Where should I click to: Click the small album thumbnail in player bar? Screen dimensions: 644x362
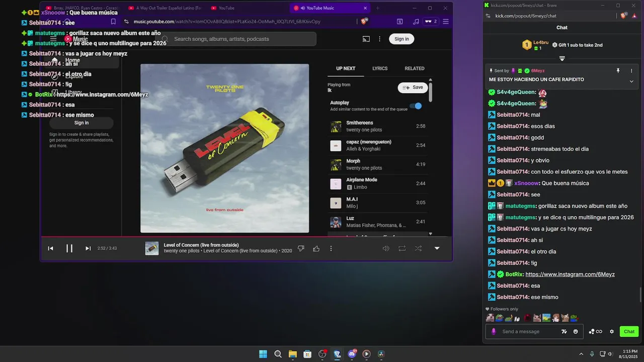click(152, 248)
